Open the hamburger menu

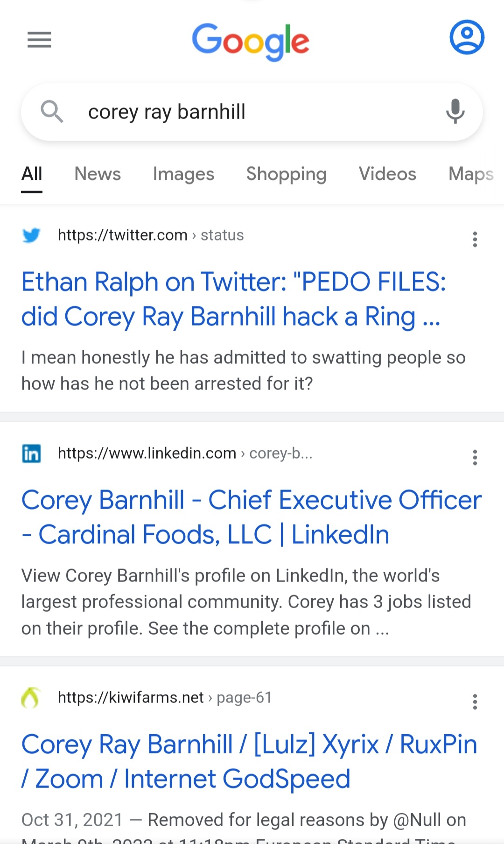39,40
